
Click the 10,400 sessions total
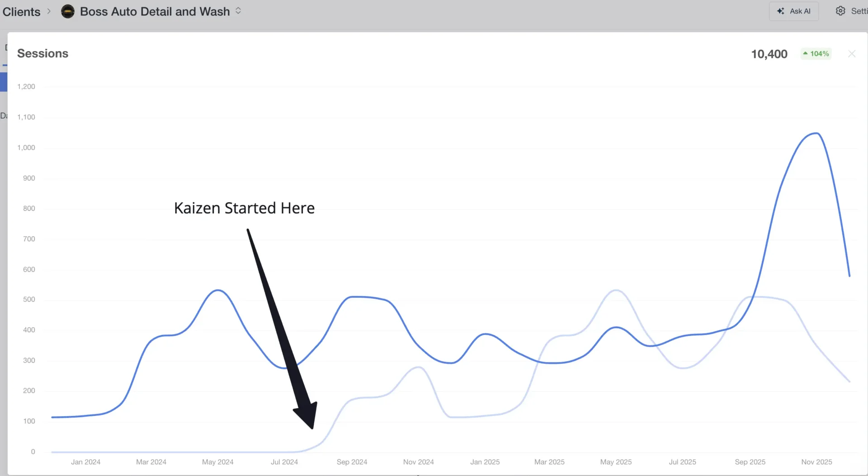click(x=769, y=54)
